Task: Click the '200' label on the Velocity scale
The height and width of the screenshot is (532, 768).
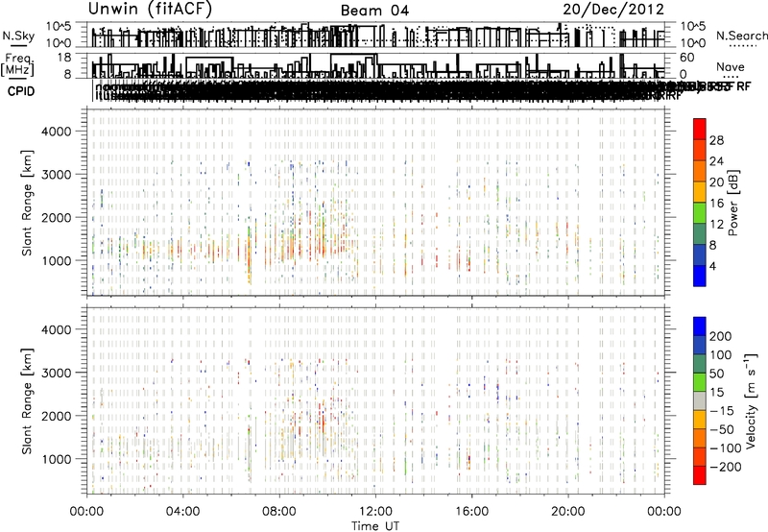Action: (721, 336)
